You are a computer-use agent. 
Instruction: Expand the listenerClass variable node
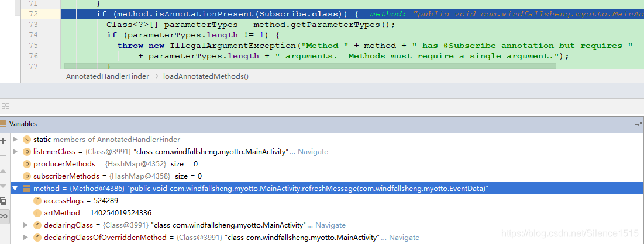pyautogui.click(x=15, y=152)
